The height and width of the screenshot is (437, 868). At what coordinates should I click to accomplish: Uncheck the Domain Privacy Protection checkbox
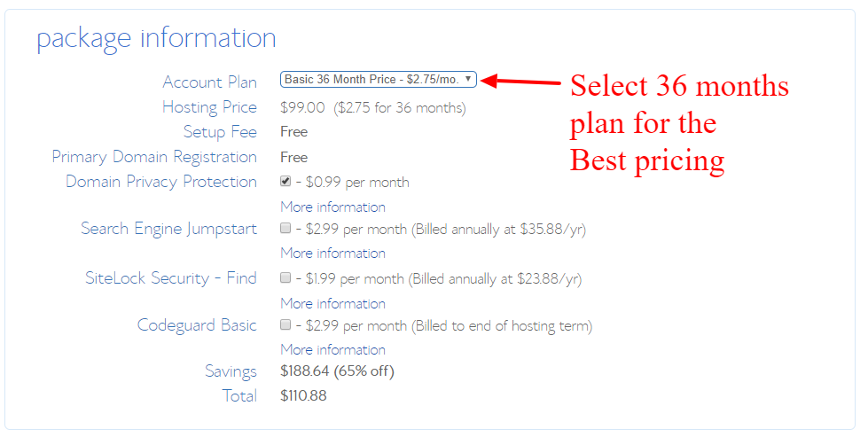tap(285, 181)
